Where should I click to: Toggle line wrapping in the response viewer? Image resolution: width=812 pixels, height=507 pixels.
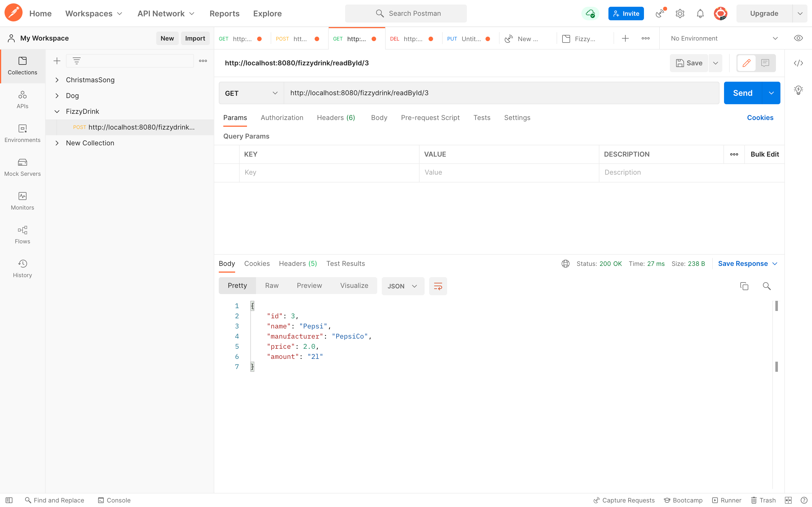[x=438, y=286]
